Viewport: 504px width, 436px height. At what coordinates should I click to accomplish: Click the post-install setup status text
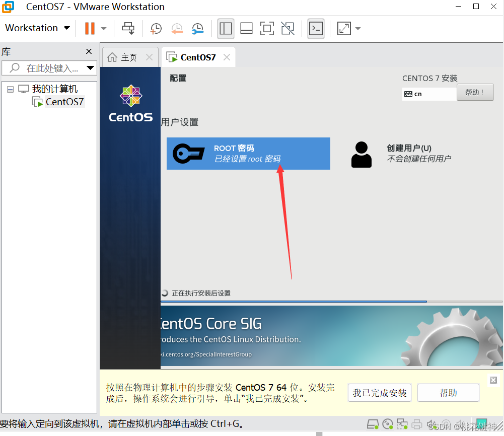pos(201,293)
